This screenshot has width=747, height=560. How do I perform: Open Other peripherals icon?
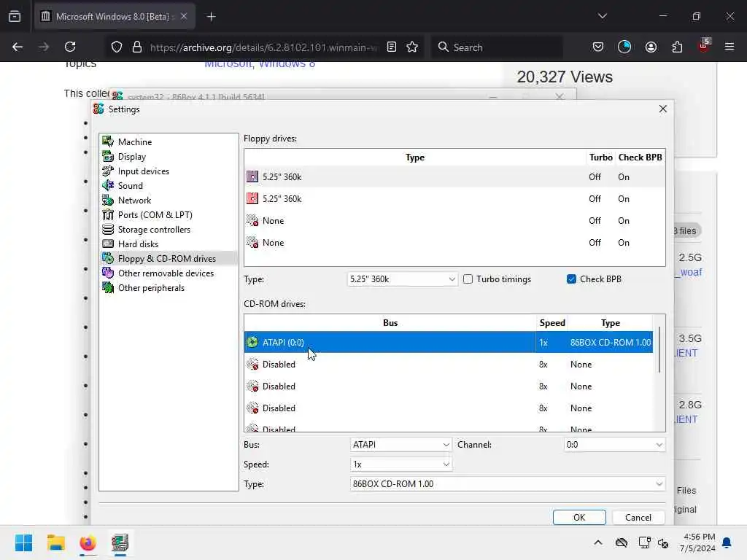pyautogui.click(x=108, y=287)
